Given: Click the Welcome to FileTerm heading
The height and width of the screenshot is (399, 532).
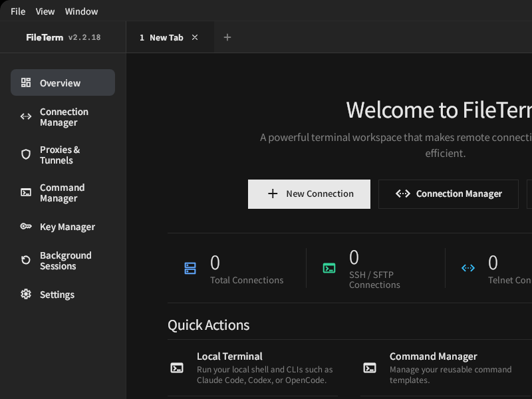Looking at the screenshot, I should [x=439, y=110].
